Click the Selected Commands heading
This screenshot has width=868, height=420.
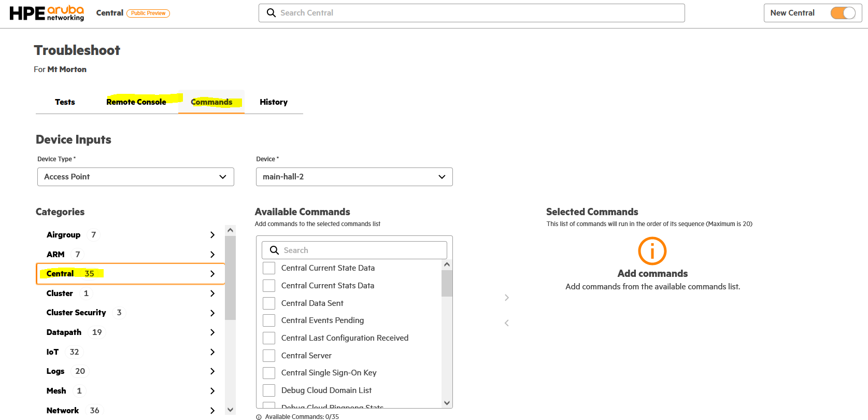click(592, 212)
